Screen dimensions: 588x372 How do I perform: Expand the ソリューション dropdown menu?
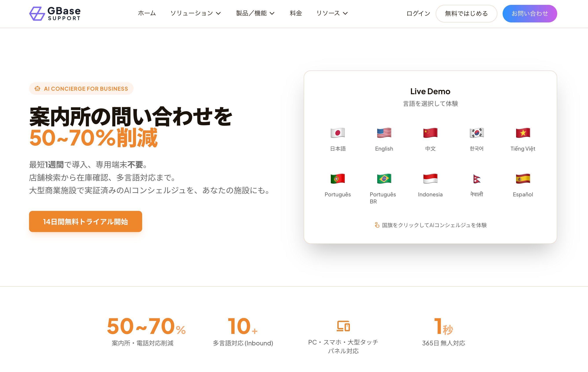(x=195, y=13)
